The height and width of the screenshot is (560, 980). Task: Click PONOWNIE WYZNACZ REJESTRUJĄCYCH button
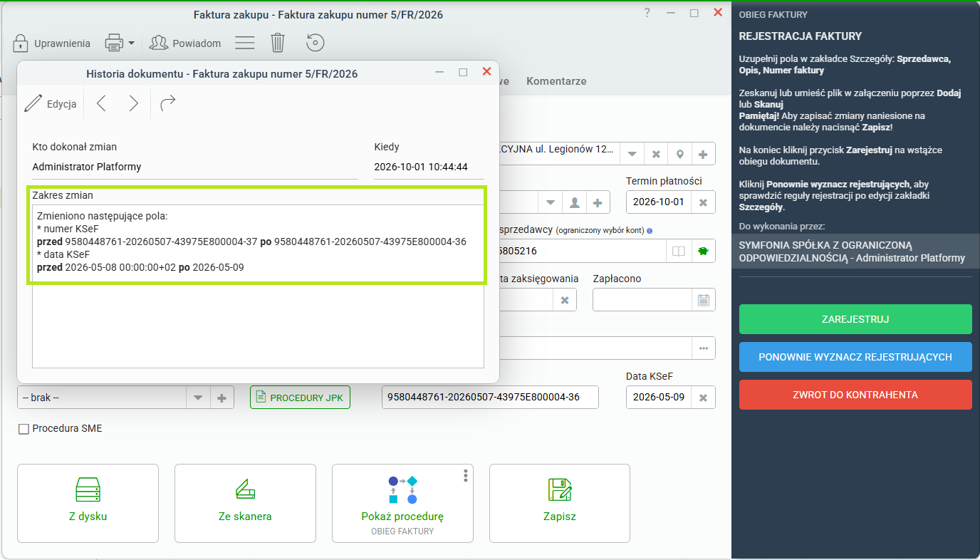[855, 357]
